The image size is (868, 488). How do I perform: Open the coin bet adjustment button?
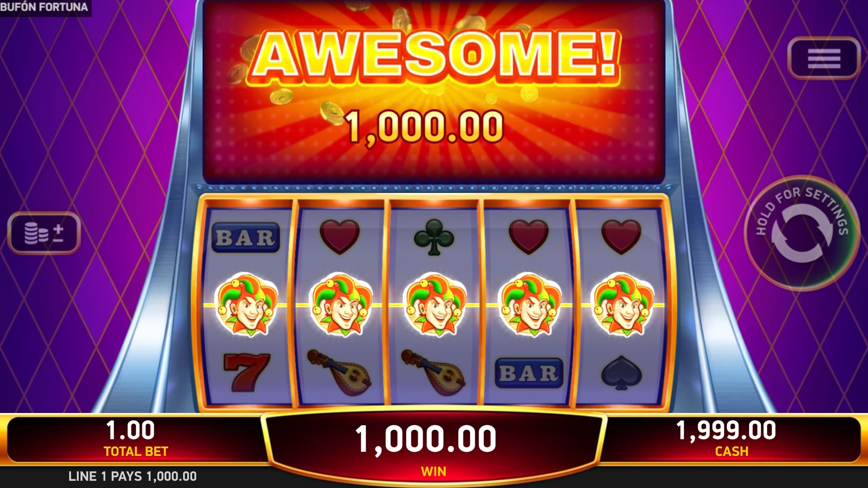pos(44,233)
